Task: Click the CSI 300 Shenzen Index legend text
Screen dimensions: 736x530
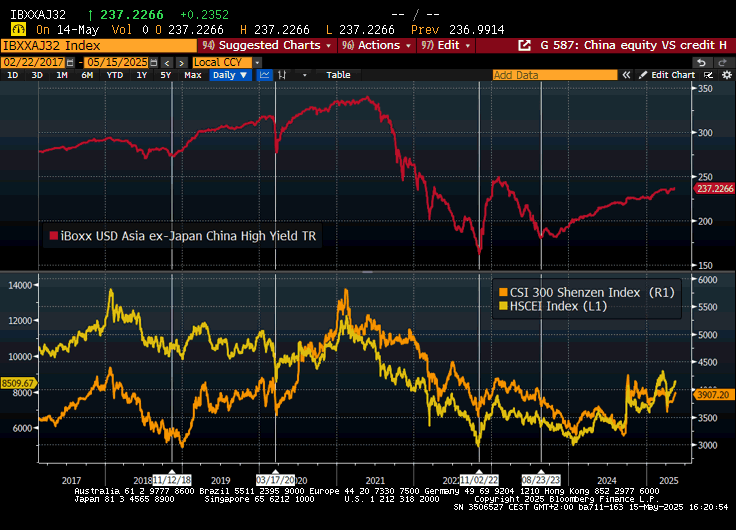Action: 592,292
